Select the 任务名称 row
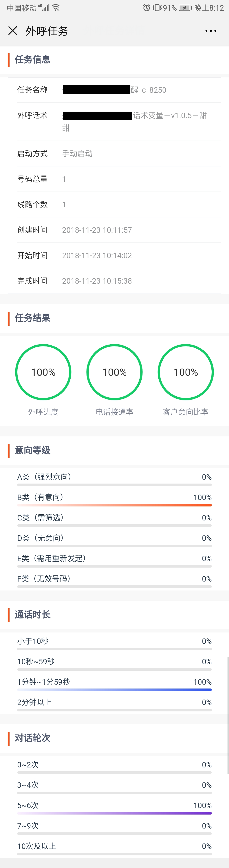229x868 pixels. tap(114, 90)
